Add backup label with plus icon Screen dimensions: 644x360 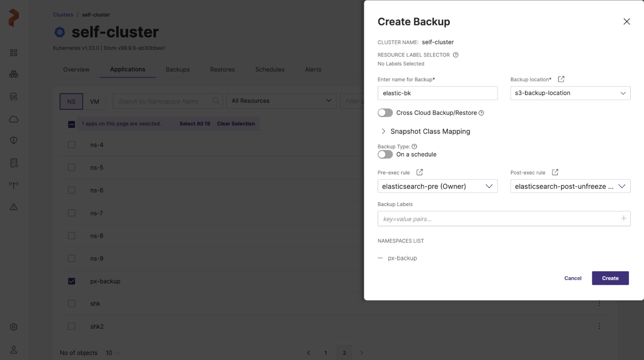tap(624, 219)
